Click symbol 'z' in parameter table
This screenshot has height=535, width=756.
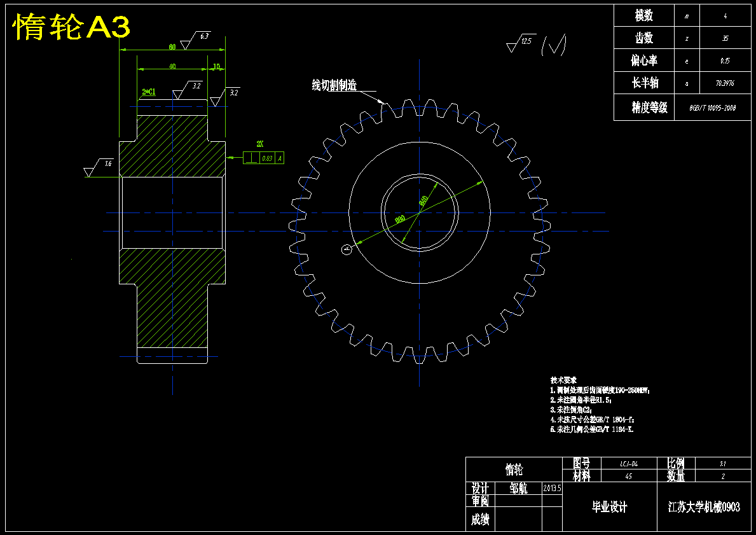[687, 39]
